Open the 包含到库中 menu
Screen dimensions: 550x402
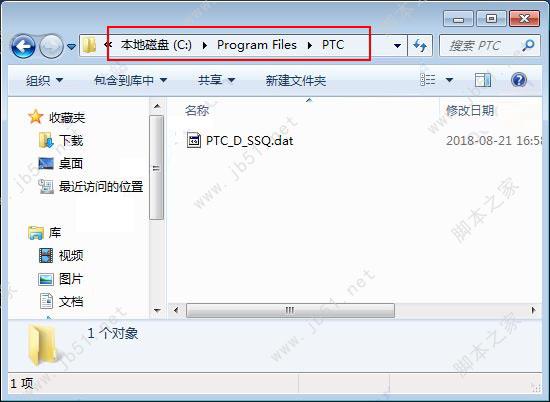click(x=130, y=80)
